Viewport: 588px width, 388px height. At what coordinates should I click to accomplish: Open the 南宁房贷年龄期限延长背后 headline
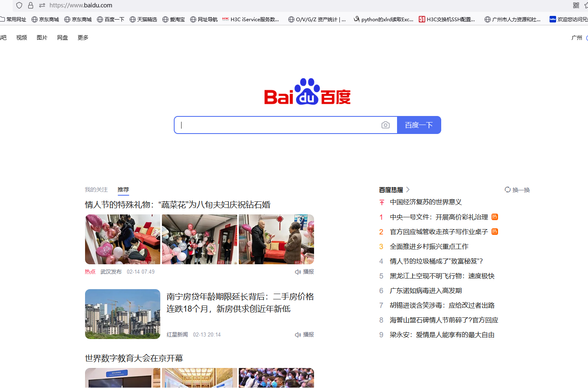point(240,303)
